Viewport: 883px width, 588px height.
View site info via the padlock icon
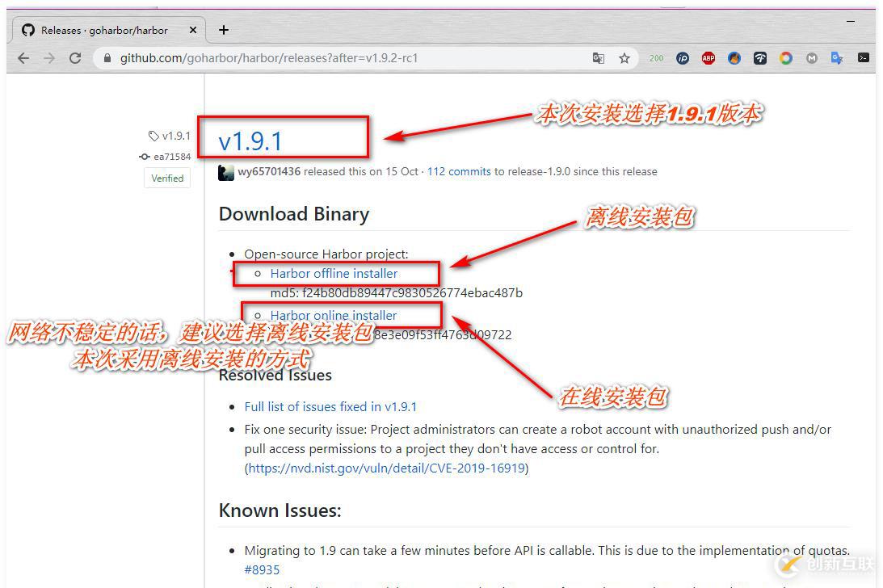[107, 58]
